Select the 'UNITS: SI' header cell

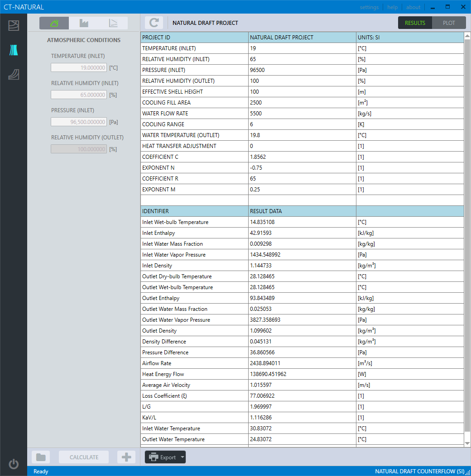(410, 38)
